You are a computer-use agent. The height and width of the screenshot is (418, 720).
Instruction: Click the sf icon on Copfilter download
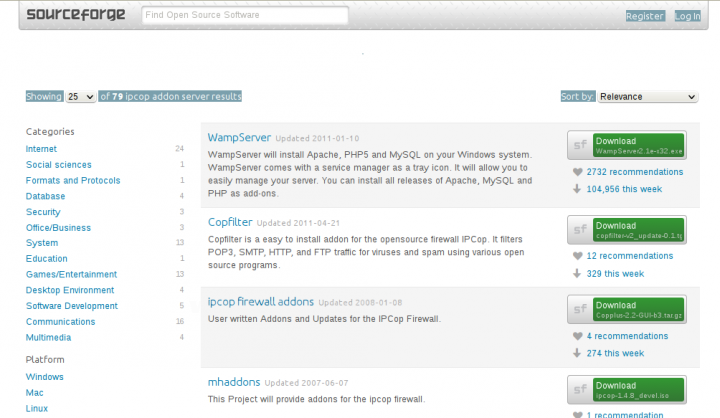580,230
